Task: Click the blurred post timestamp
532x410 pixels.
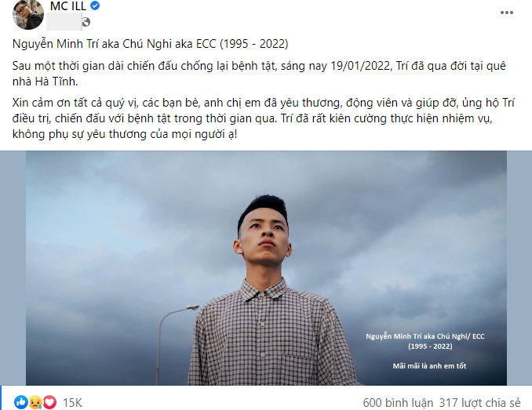Action: tap(64, 22)
